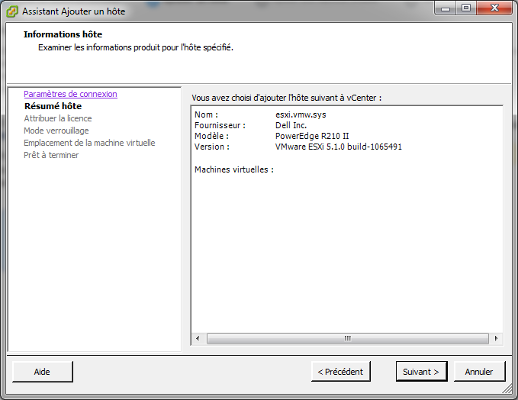The height and width of the screenshot is (400, 518).
Task: Click the host name esxi.vmw.sys
Action: [x=301, y=115]
